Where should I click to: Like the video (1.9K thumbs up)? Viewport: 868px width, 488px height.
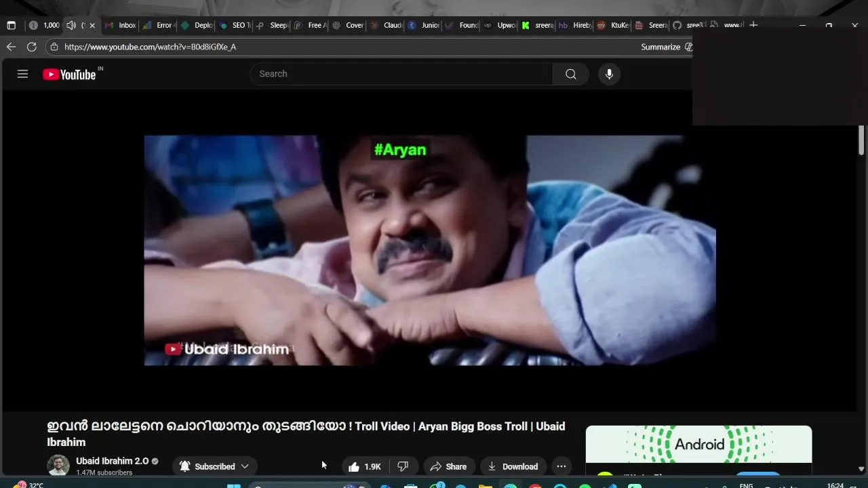[364, 466]
